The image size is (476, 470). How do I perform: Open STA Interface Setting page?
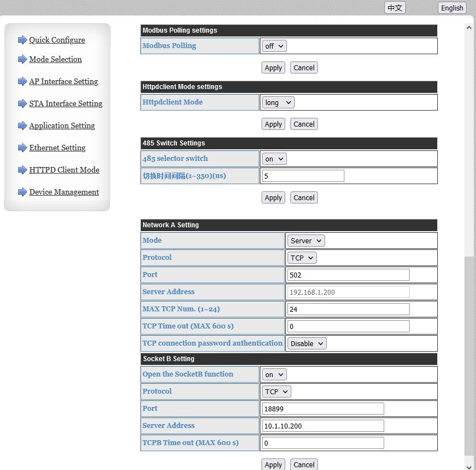coord(66,103)
